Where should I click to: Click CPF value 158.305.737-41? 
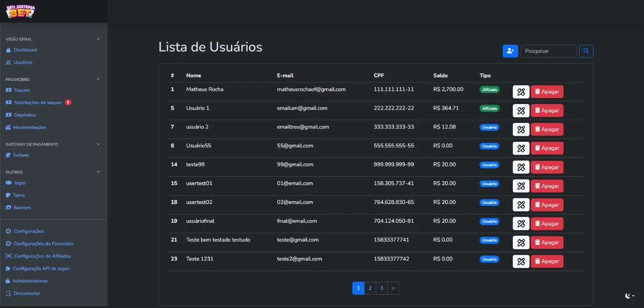click(394, 183)
